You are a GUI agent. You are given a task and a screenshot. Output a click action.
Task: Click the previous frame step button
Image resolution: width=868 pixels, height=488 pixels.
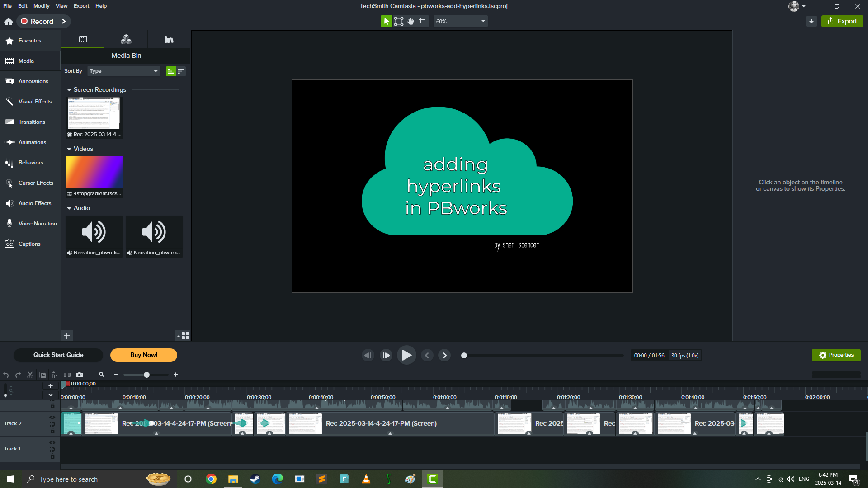(x=368, y=356)
